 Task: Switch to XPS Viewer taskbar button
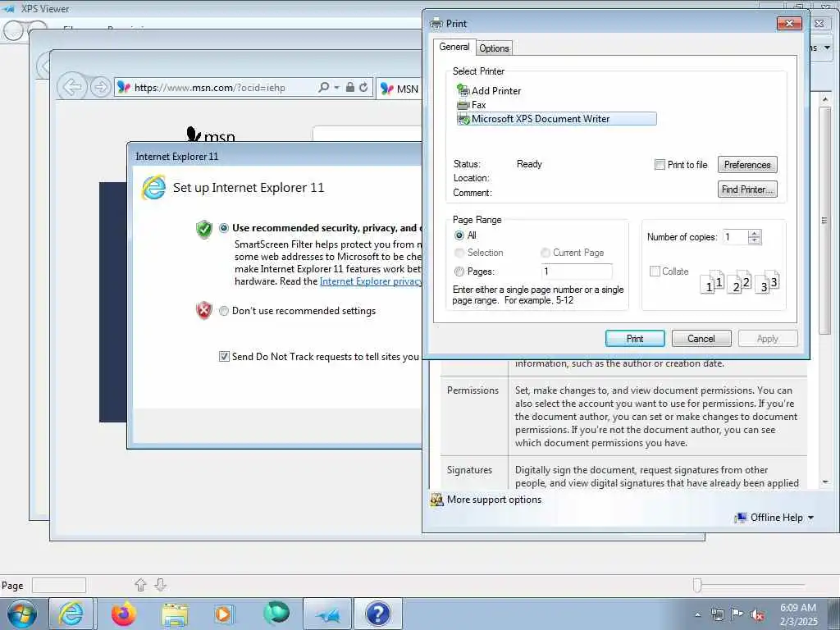click(x=327, y=614)
